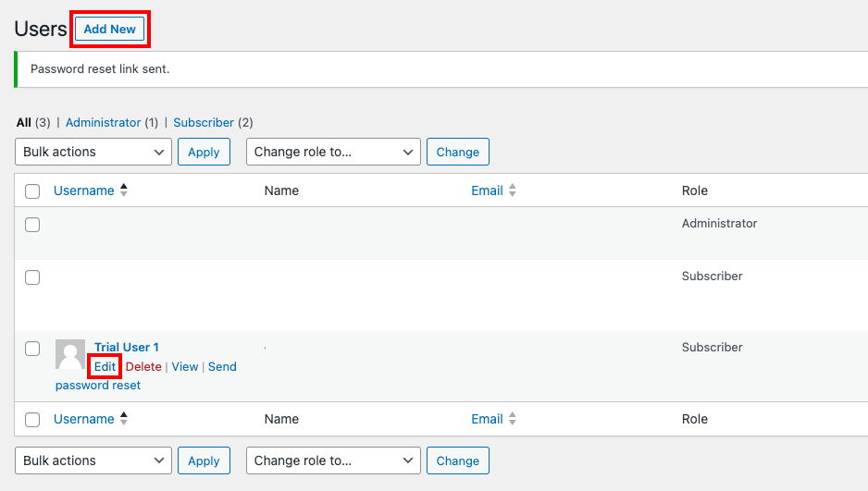Click sort arrows beside header Email
This screenshot has height=491, width=868.
point(513,190)
